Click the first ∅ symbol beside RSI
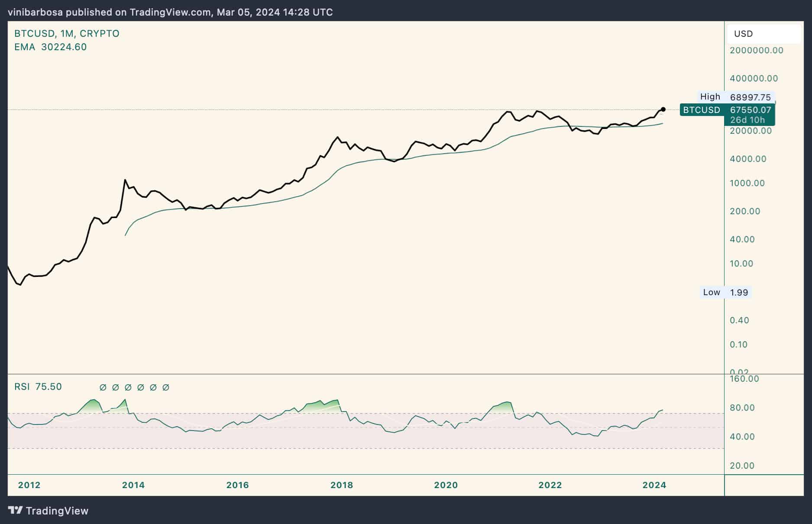 103,387
